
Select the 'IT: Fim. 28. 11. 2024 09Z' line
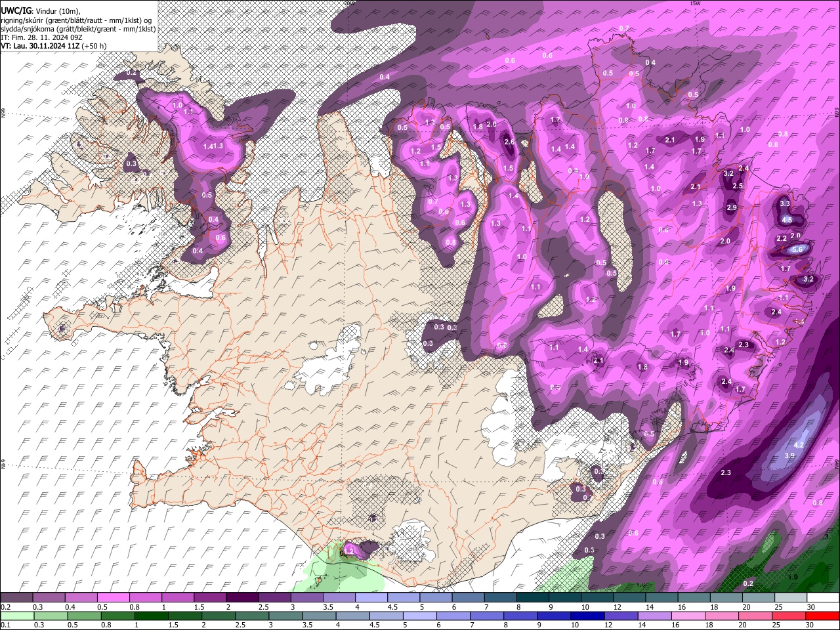(41, 37)
